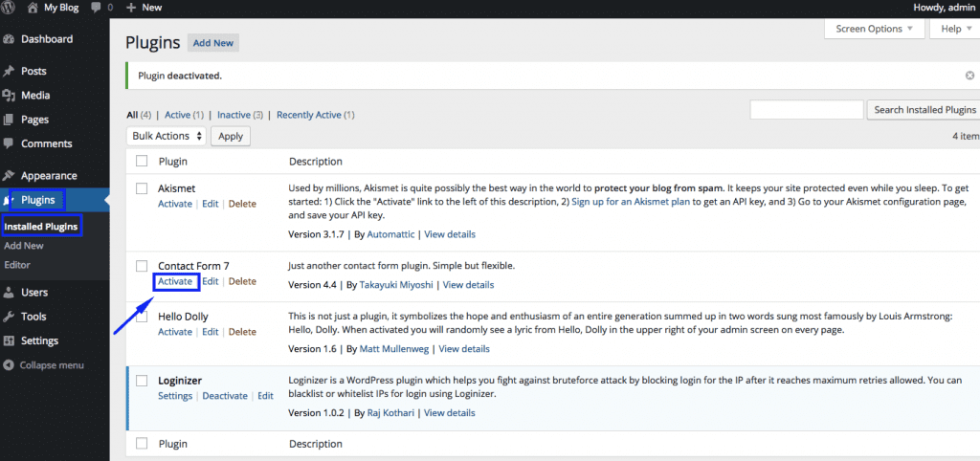Click the Collapse menu arrow icon

[9, 364]
